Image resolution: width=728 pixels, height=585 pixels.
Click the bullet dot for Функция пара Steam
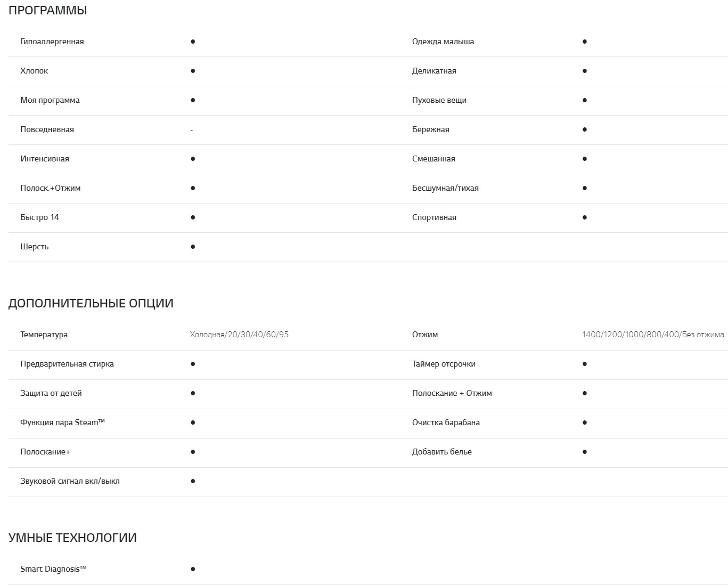[x=193, y=423]
